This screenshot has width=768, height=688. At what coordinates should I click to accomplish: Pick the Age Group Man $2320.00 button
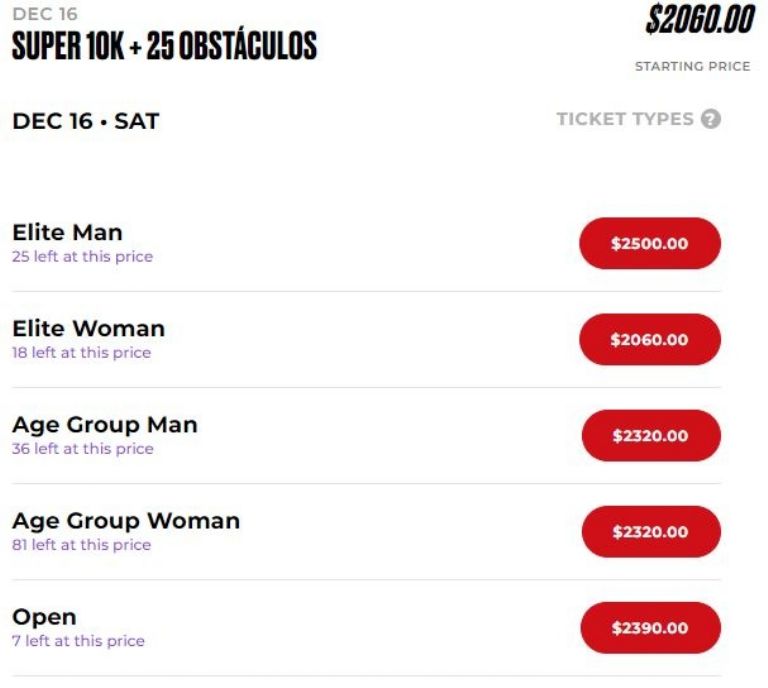pos(651,435)
